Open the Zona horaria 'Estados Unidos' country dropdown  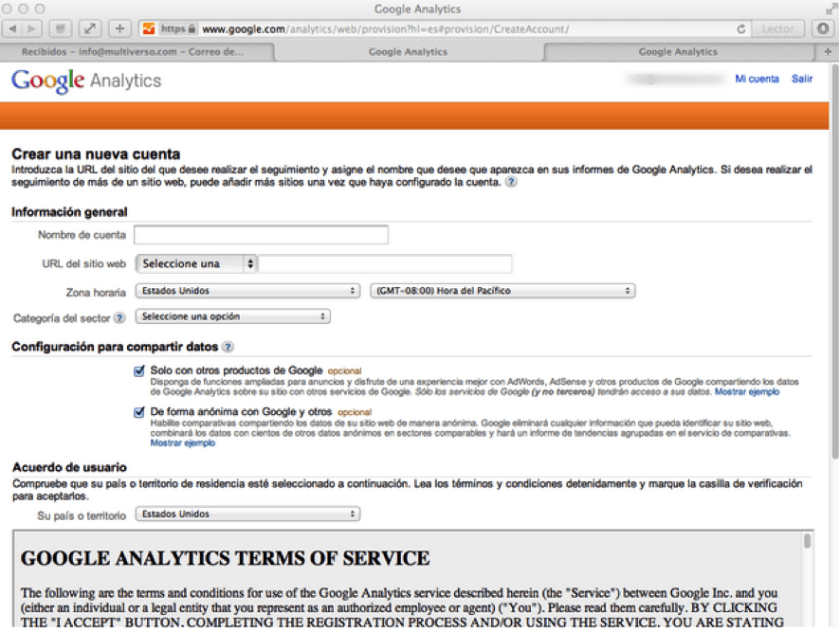coord(247,291)
